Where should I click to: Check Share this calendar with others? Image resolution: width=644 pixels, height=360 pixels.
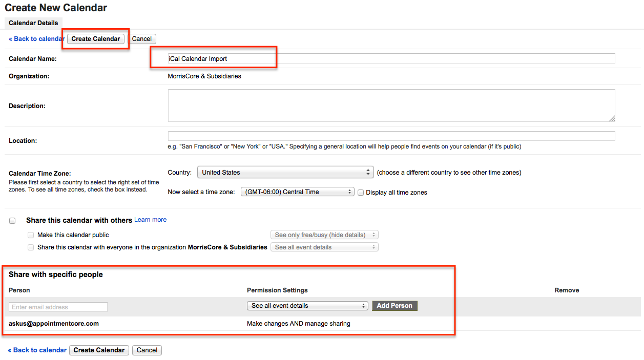click(12, 221)
